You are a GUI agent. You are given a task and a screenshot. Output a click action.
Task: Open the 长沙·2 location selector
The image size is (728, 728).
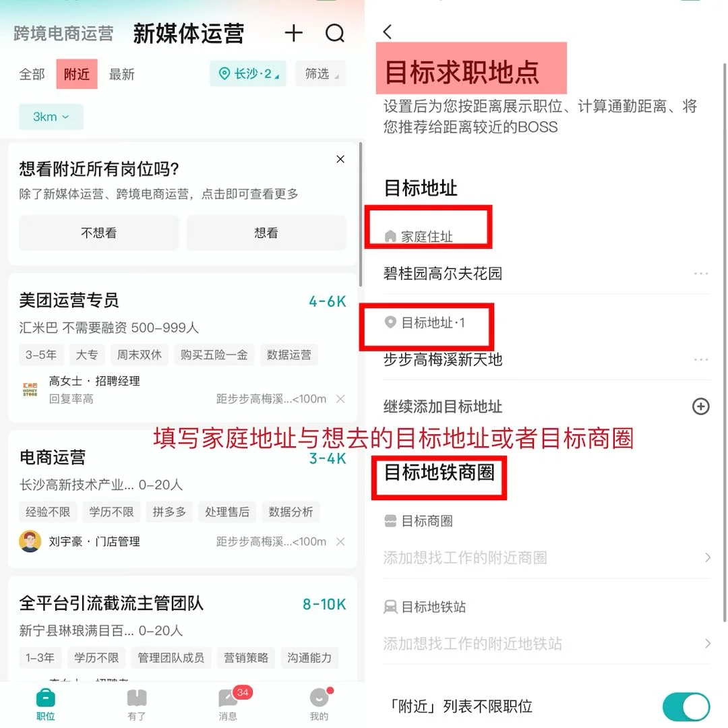pyautogui.click(x=248, y=74)
